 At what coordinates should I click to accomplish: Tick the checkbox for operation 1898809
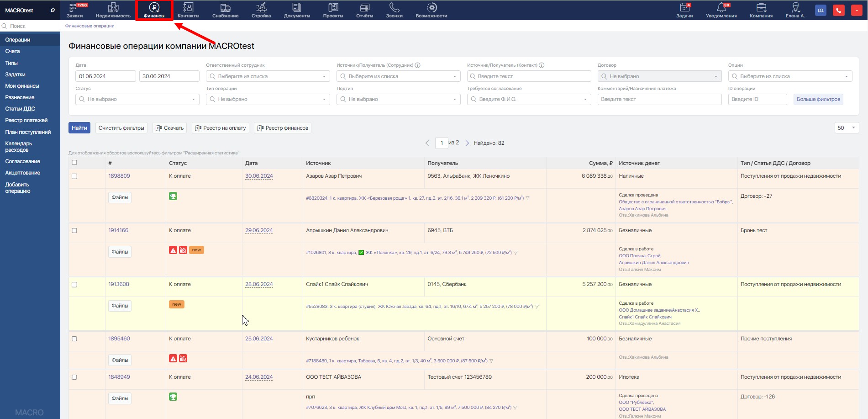pos(74,176)
